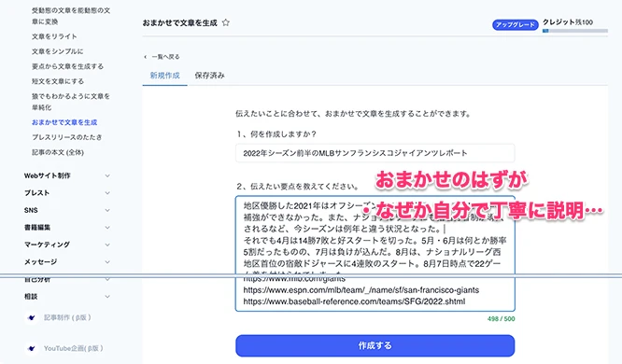Open 文章をリライト in sidebar
622x364 pixels.
pyautogui.click(x=54, y=36)
